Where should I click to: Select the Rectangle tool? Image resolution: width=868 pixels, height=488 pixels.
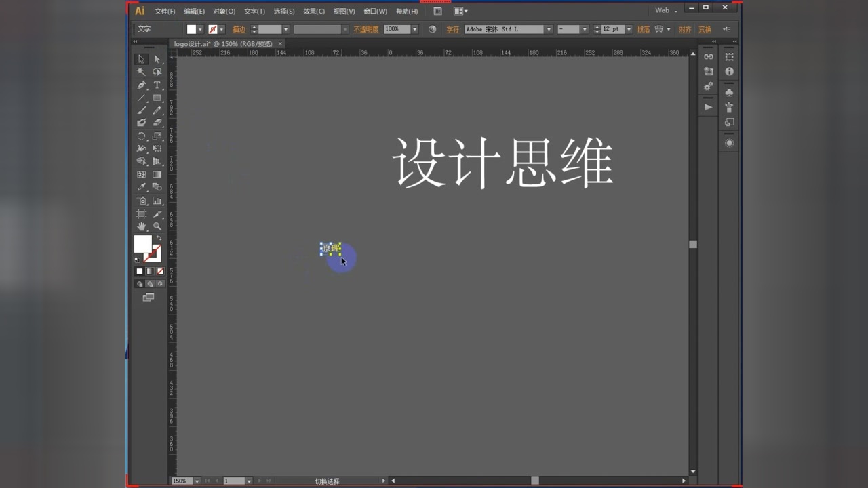pos(157,98)
